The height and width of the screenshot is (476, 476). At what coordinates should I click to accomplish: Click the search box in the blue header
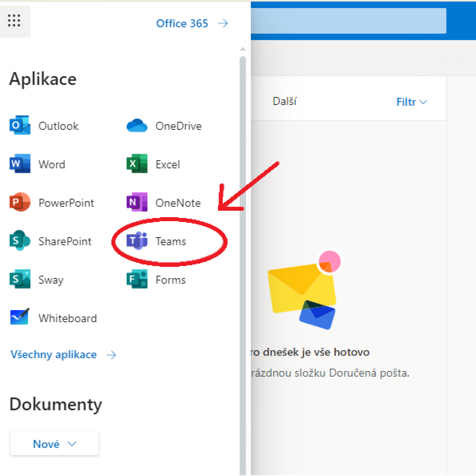(x=348, y=21)
